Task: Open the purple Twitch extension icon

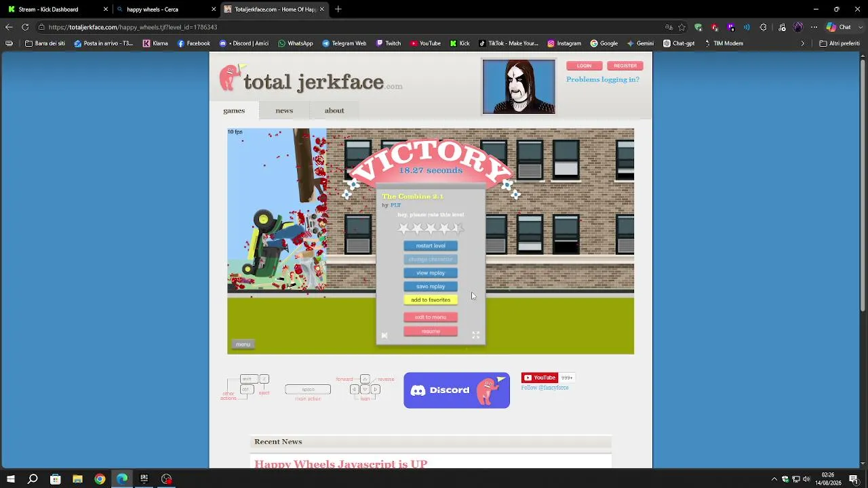Action: 731,27
